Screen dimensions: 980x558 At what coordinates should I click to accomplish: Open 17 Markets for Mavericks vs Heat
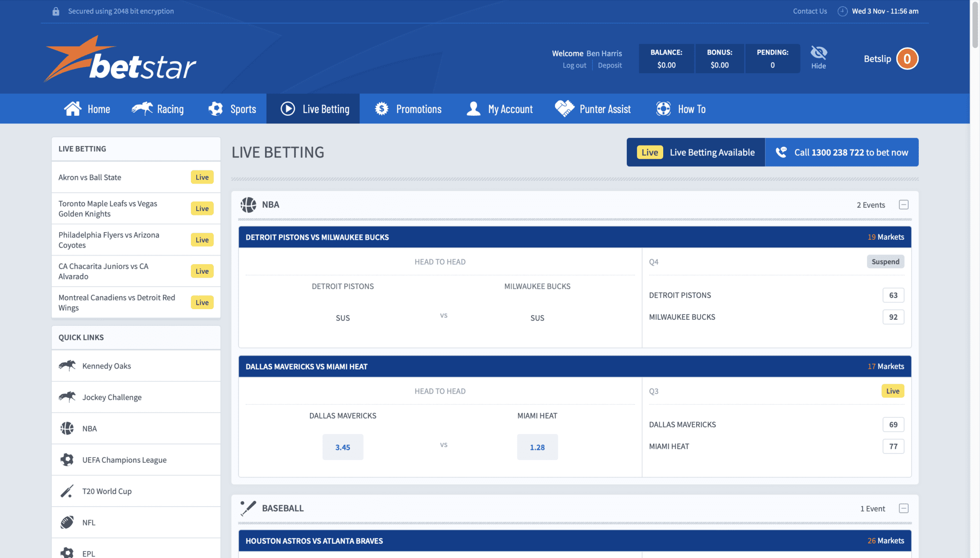click(886, 366)
